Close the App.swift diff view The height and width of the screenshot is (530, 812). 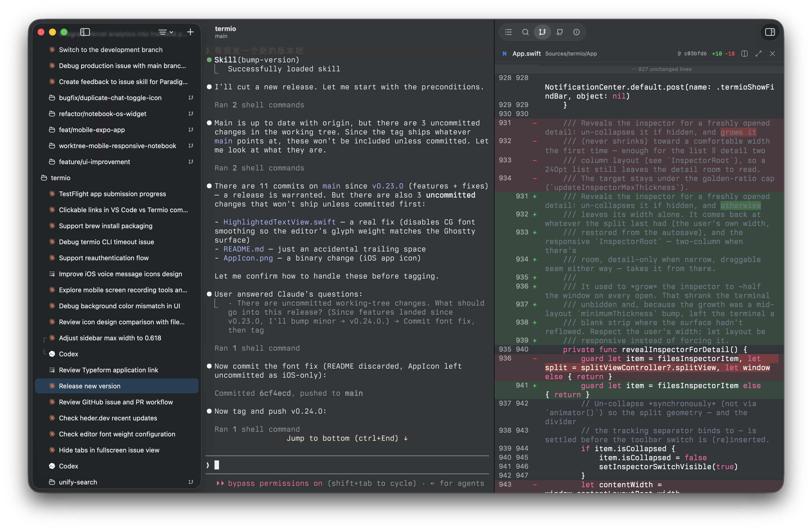pyautogui.click(x=772, y=54)
